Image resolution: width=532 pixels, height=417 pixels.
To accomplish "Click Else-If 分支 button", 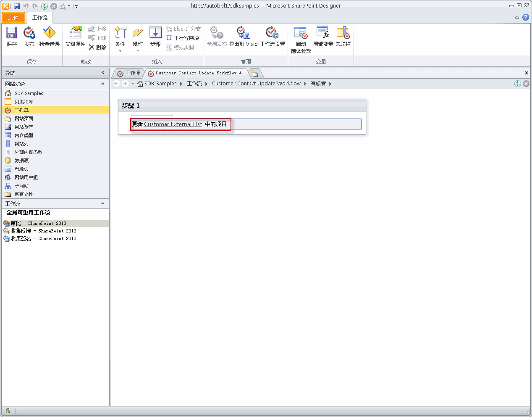I will pos(183,29).
